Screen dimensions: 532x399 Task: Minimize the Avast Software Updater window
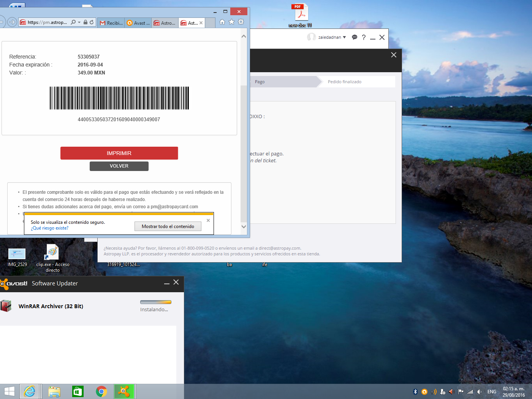(166, 283)
